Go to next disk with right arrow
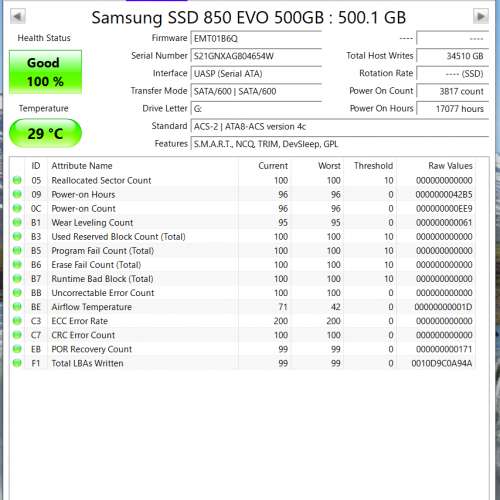Image resolution: width=500 pixels, height=500 pixels. click(x=481, y=16)
